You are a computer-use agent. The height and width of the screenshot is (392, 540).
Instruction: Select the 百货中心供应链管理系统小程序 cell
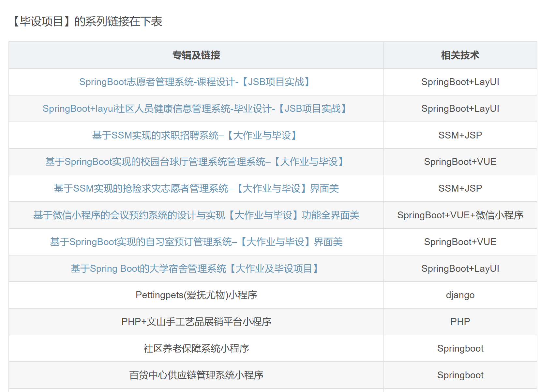coord(196,375)
